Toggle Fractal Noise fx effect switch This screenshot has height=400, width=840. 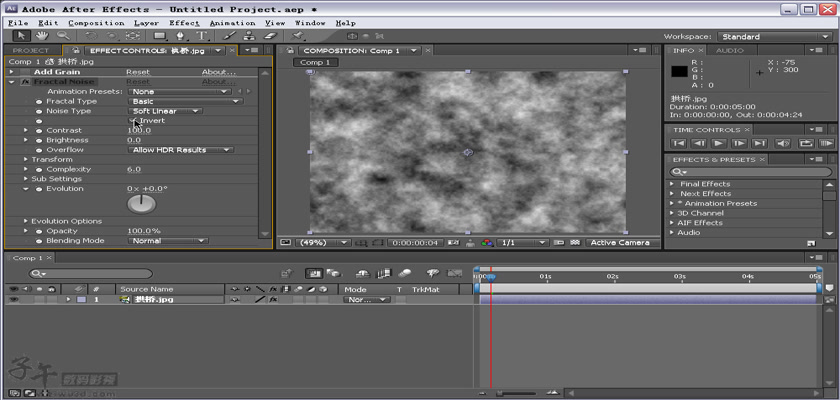(x=25, y=82)
